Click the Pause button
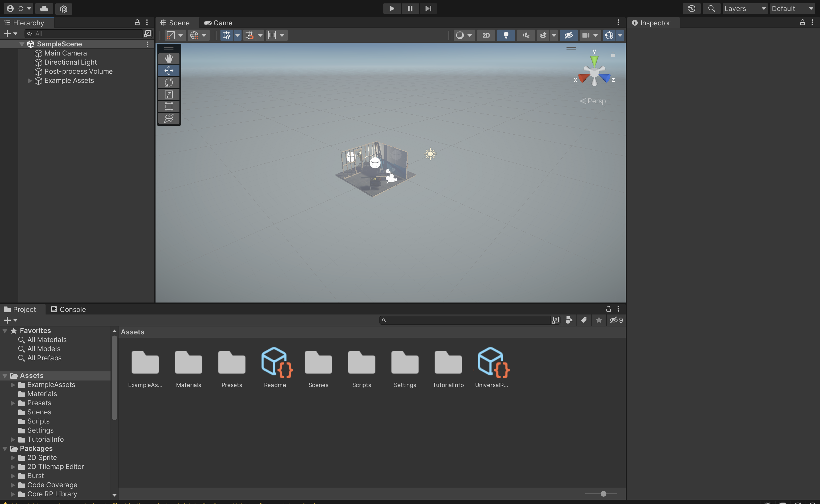820x504 pixels. click(x=410, y=9)
